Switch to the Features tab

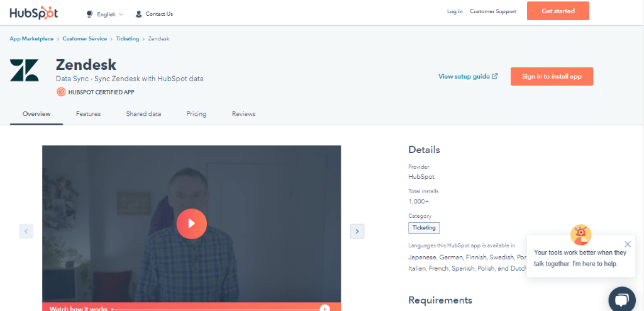(x=88, y=114)
